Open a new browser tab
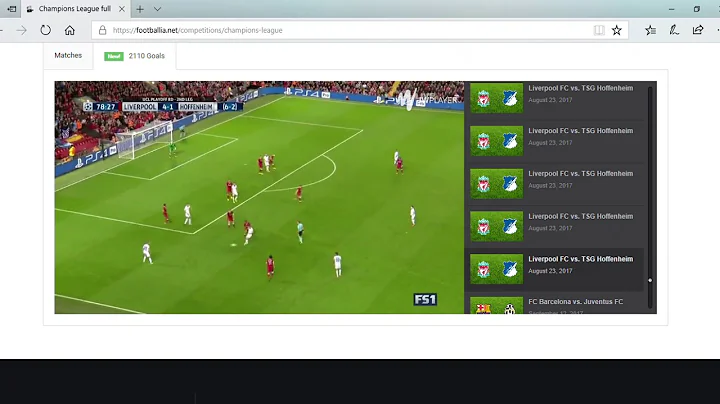720x404 pixels. pyautogui.click(x=140, y=9)
